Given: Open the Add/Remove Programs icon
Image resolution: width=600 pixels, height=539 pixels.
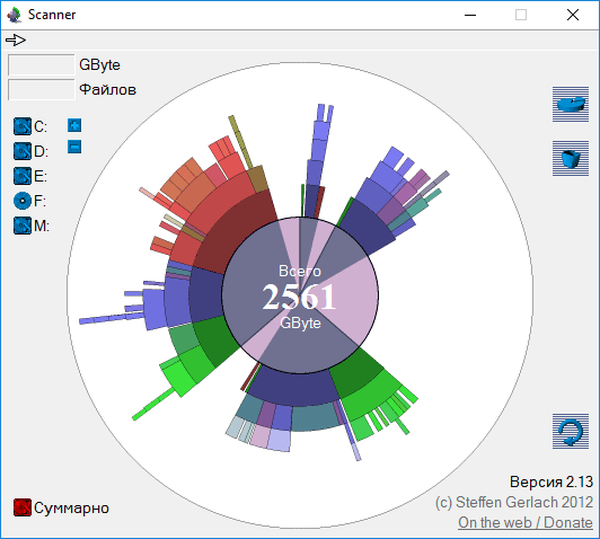Looking at the screenshot, I should (x=570, y=104).
